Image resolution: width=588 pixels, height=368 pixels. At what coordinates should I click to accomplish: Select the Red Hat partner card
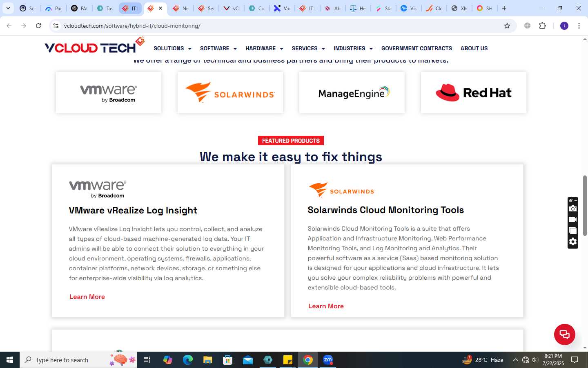pyautogui.click(x=474, y=93)
